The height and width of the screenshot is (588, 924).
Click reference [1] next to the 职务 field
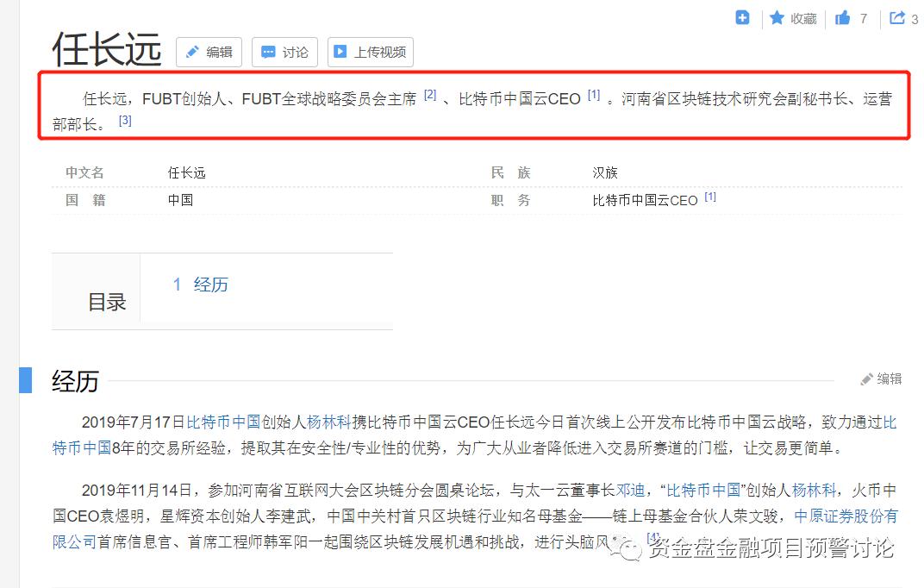(x=709, y=196)
